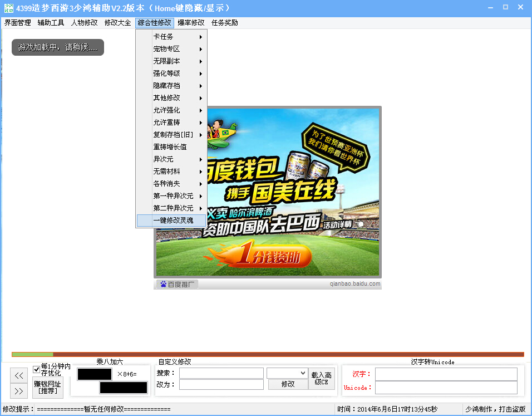Open the 辅助工具 menu

click(x=51, y=23)
